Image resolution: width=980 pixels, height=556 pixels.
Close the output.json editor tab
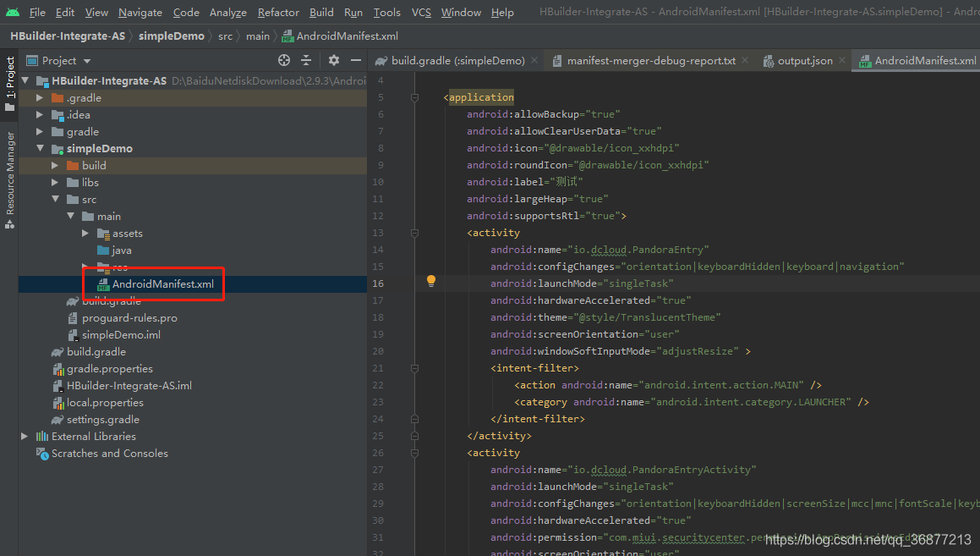coord(840,60)
